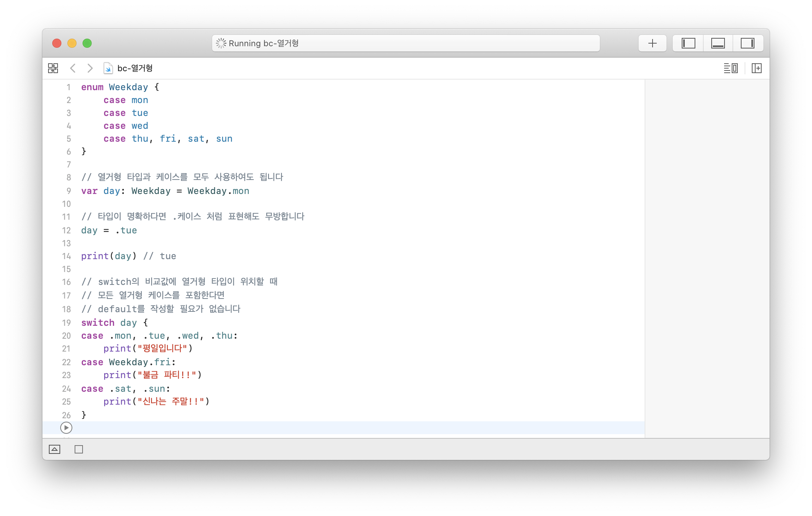Toggle the left navigator panel

point(688,43)
